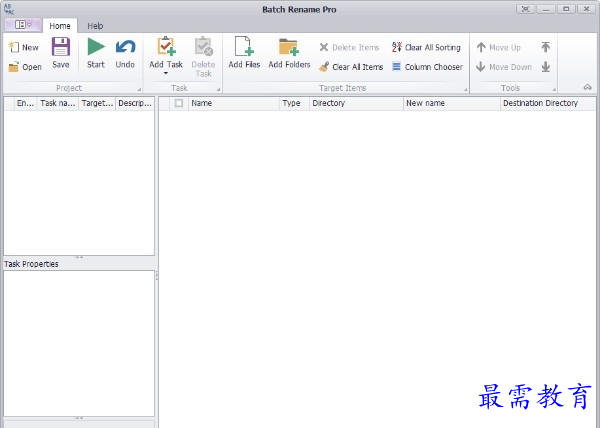Viewport: 600px width, 428px height.
Task: Sort by the Destination Directory column header
Action: coord(548,103)
